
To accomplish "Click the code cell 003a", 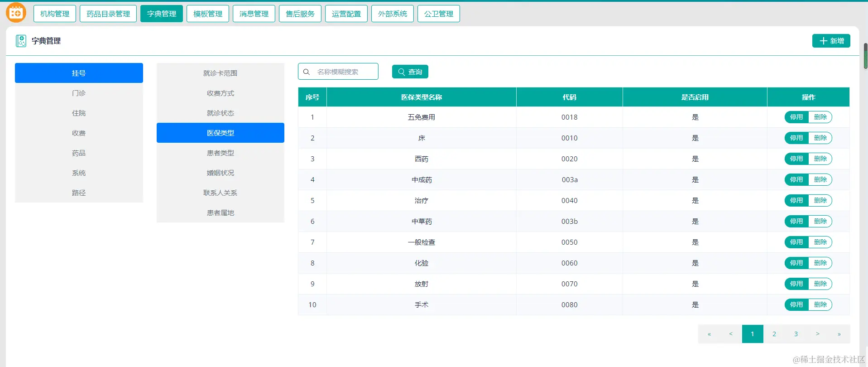I will (570, 179).
